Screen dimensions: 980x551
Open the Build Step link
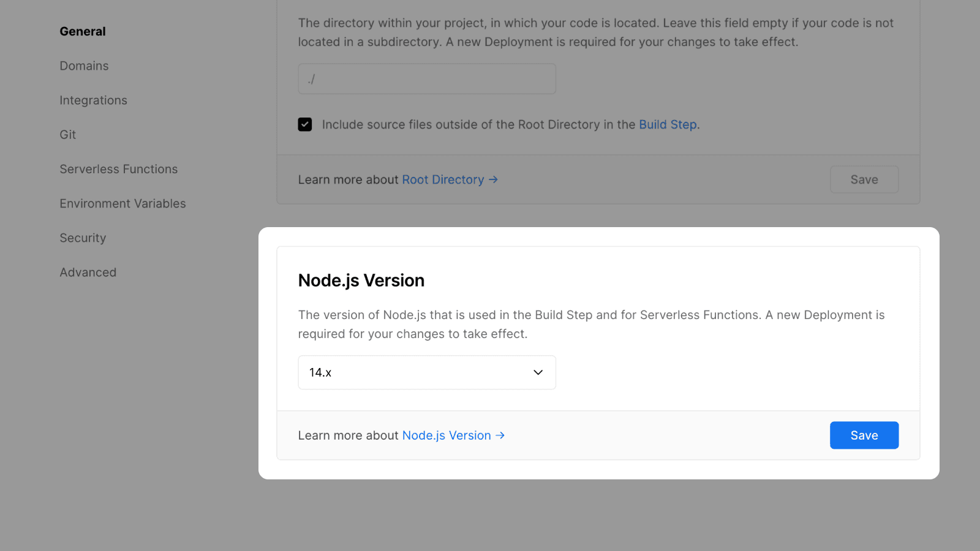coord(667,124)
